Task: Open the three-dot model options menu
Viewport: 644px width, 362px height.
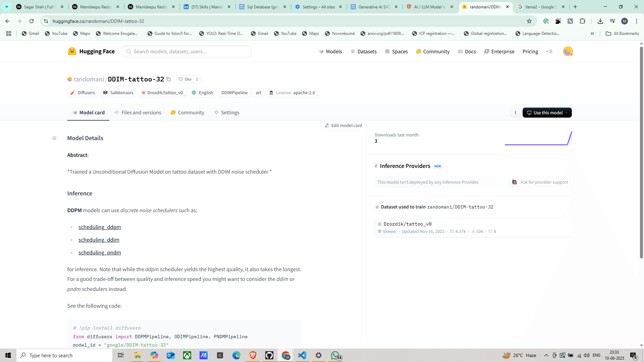Action: coord(516,113)
